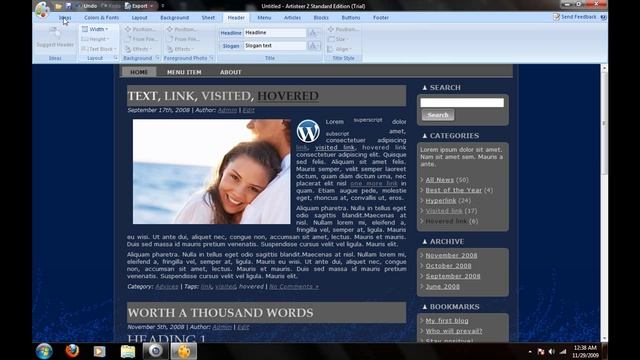The height and width of the screenshot is (360, 640).
Task: Click the help question mark icon
Action: coord(603,17)
